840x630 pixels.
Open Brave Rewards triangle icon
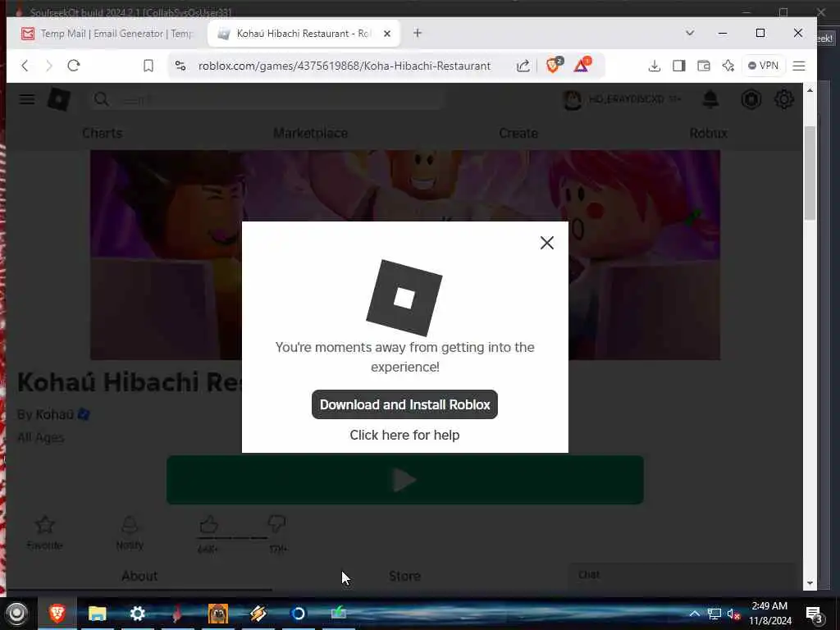coord(582,65)
